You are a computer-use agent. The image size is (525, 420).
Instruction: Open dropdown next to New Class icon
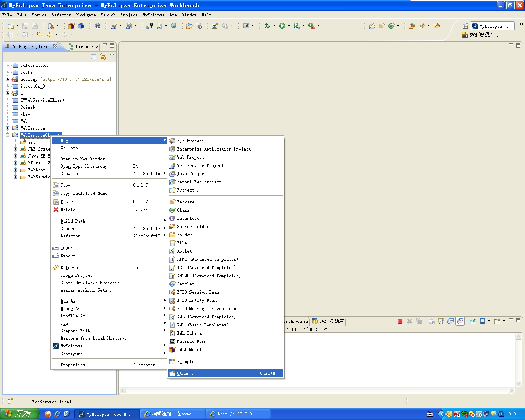click(398, 26)
